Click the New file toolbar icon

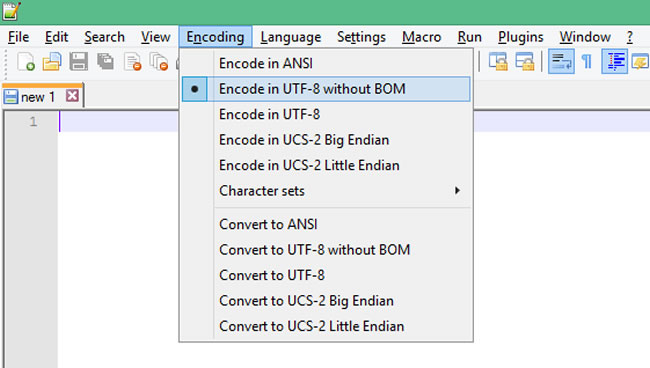(x=26, y=62)
